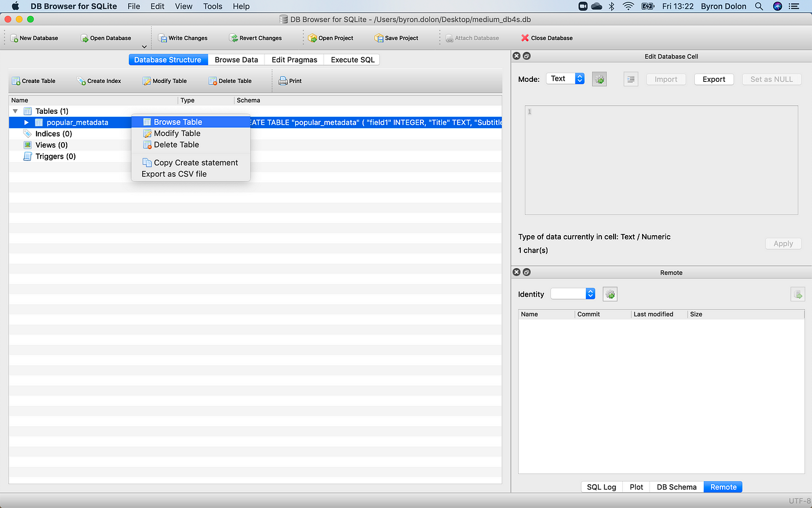
Task: Switch to the SQL Log tab
Action: [x=601, y=487]
